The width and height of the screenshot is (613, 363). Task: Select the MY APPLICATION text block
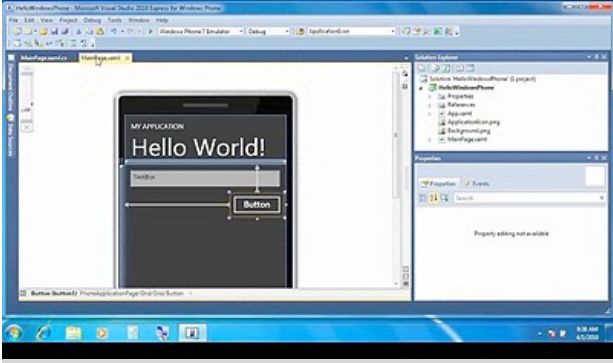pos(157,126)
